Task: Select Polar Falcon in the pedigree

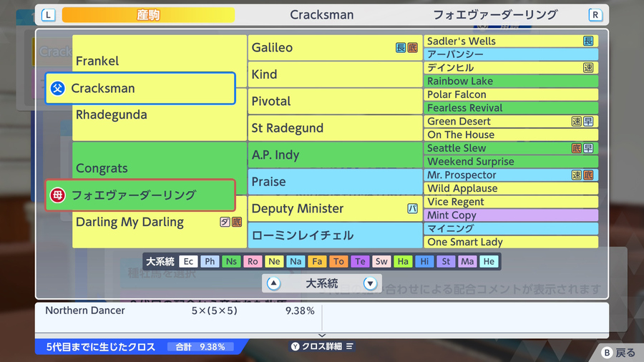Action: tap(511, 94)
